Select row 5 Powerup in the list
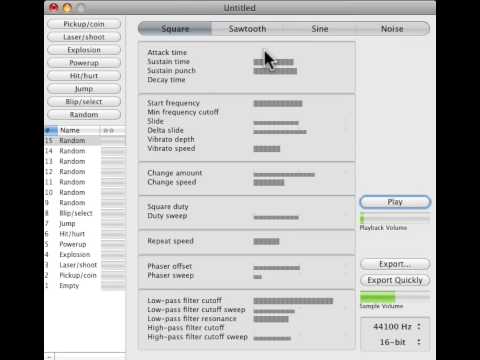 click(x=85, y=244)
